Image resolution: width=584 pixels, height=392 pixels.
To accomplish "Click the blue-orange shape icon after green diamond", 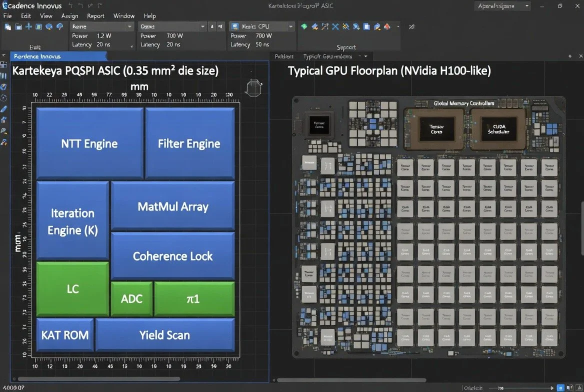I will click(314, 26).
